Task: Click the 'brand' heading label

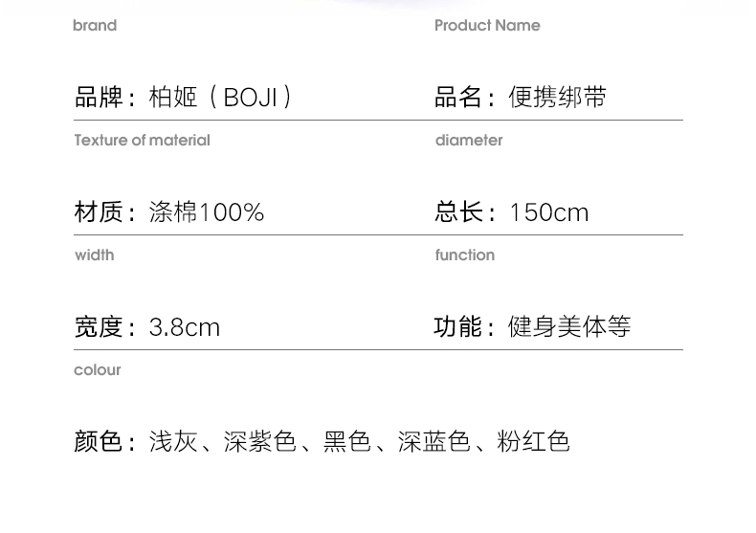Action: (95, 26)
